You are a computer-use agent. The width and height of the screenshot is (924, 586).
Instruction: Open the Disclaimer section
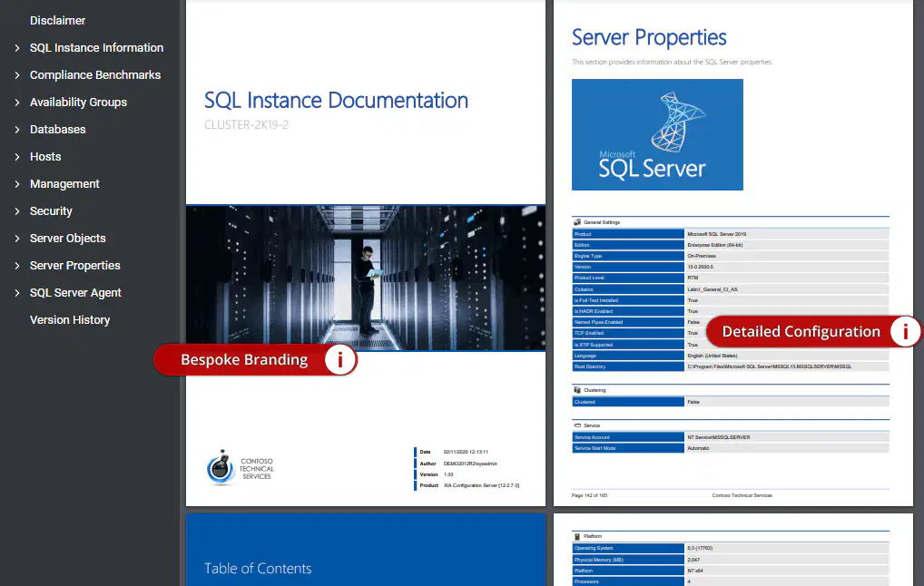point(58,21)
